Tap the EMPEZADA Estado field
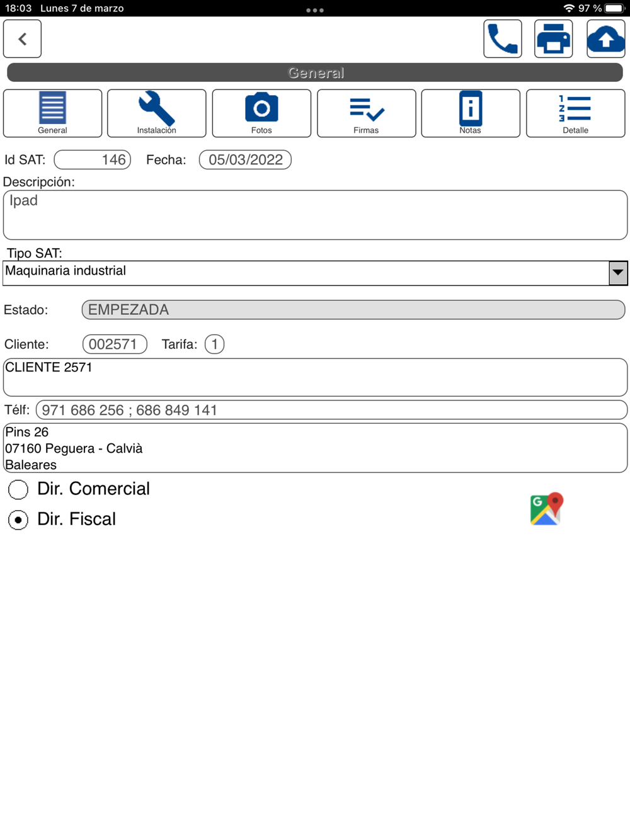 tap(353, 310)
